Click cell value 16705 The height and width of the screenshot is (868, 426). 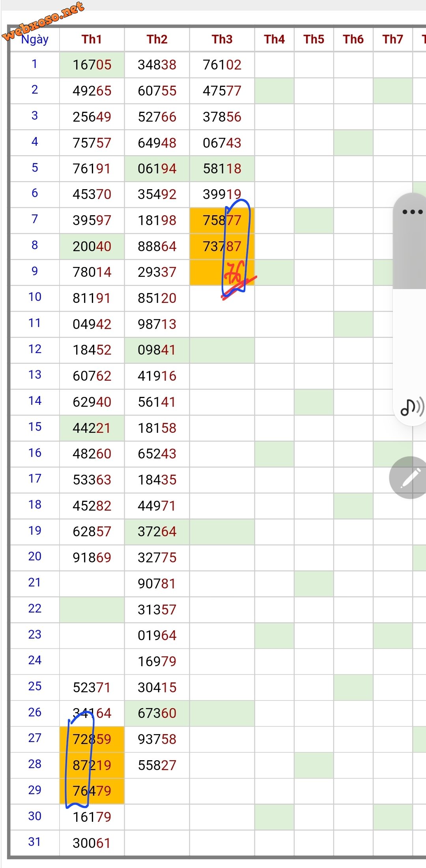click(92, 65)
